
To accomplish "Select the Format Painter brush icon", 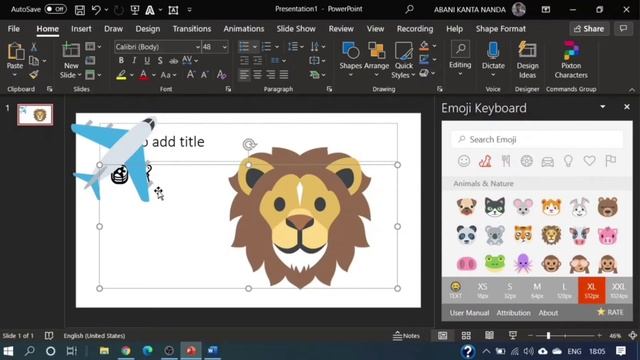I will [34, 75].
